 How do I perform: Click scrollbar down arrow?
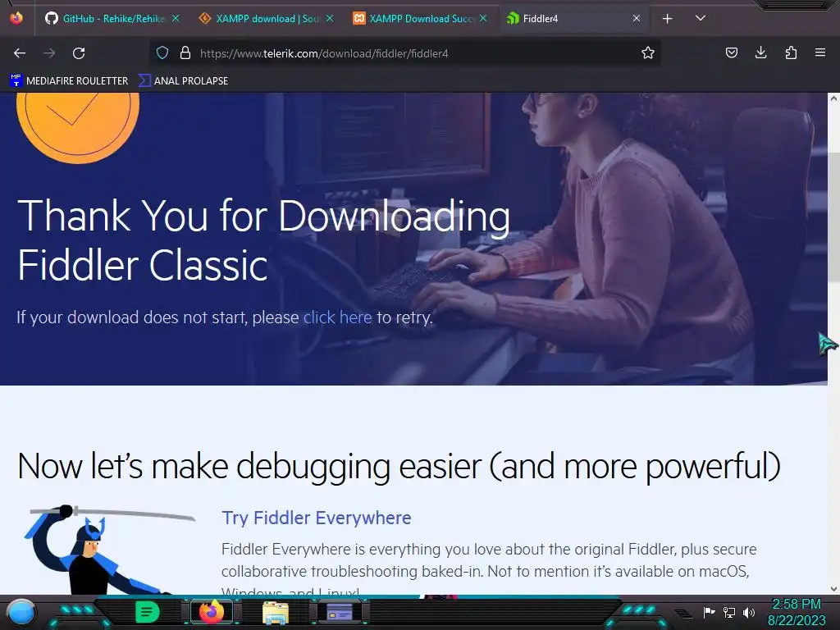coord(833,589)
